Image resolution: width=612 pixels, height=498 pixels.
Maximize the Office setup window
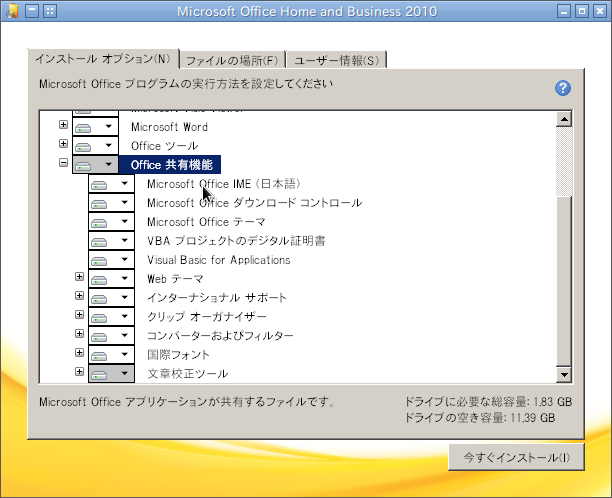pyautogui.click(x=582, y=11)
